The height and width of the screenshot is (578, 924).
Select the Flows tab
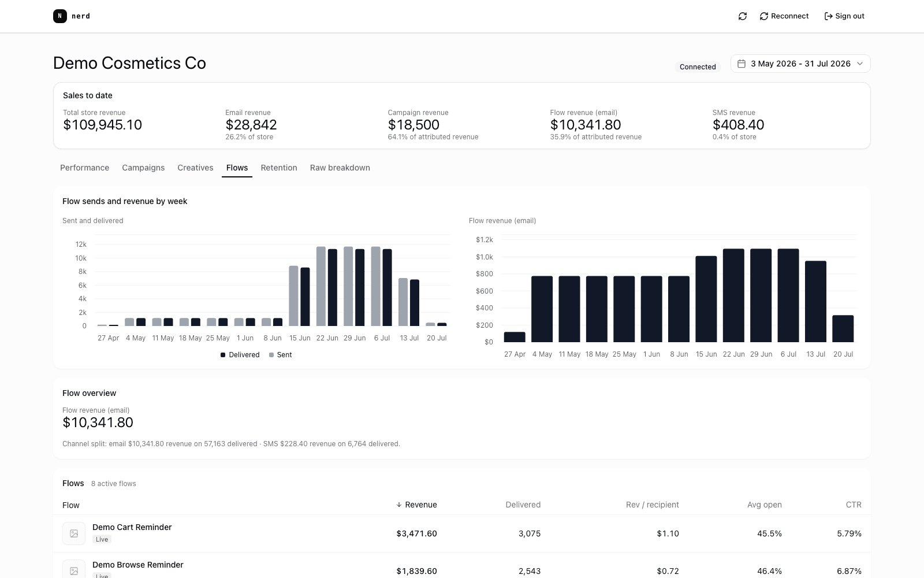[237, 168]
